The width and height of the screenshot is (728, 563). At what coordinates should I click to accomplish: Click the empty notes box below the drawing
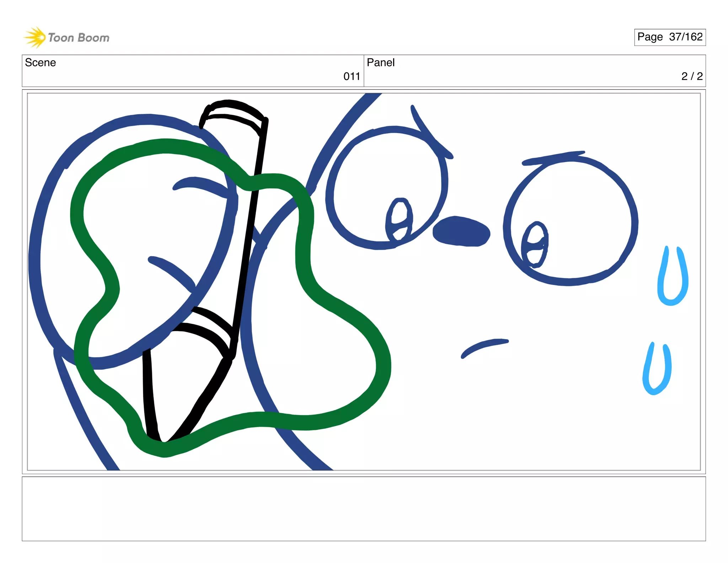364,509
